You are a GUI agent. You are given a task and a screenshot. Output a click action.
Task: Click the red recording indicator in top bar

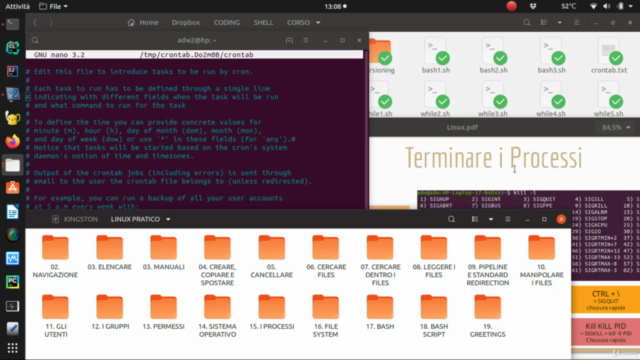pyautogui.click(x=511, y=6)
